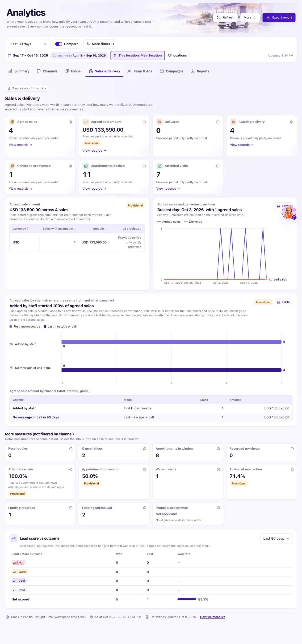The width and height of the screenshot is (302, 644).
Task: Show info for Cancellations measure
Action: click(144, 449)
